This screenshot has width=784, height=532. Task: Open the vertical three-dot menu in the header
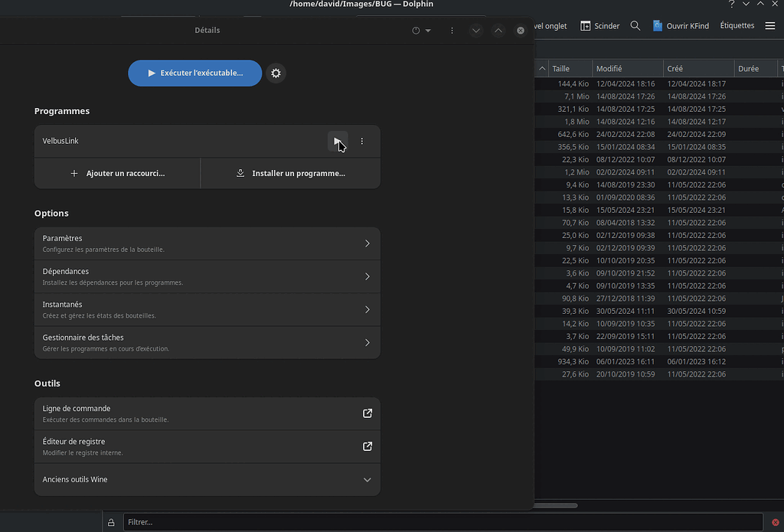(452, 30)
